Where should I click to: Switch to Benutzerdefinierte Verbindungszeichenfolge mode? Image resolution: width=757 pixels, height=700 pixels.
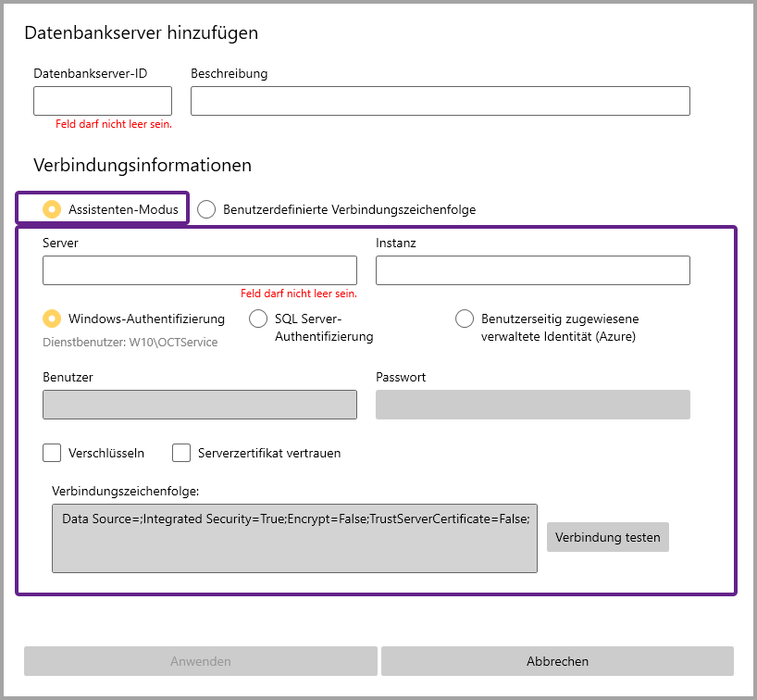207,209
